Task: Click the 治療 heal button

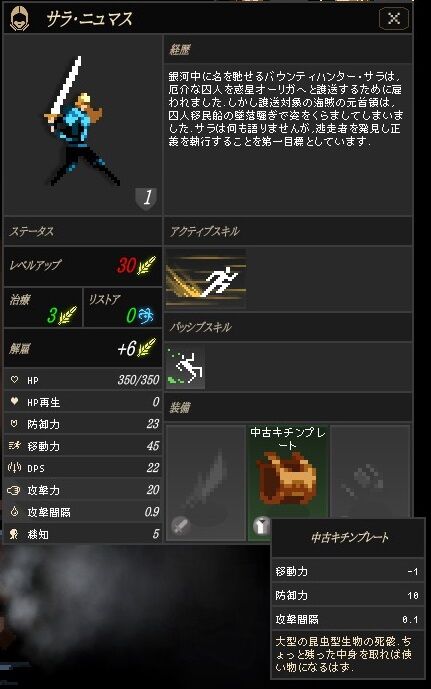Action: tap(43, 308)
